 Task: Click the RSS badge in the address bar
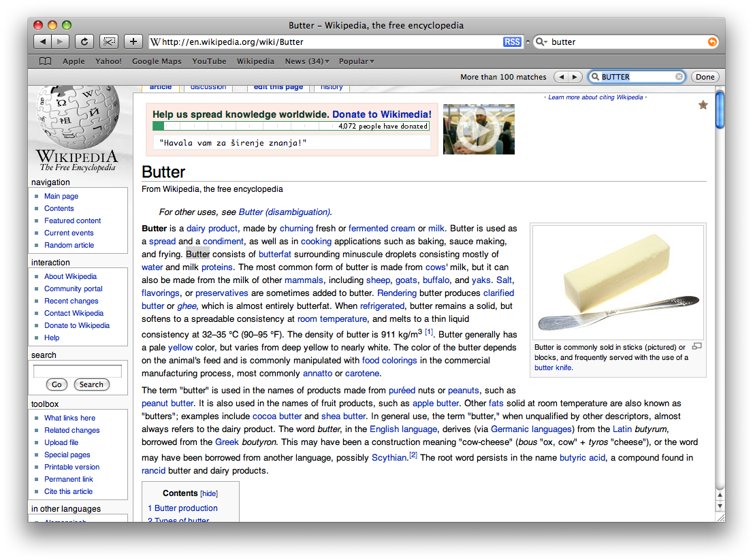[512, 42]
